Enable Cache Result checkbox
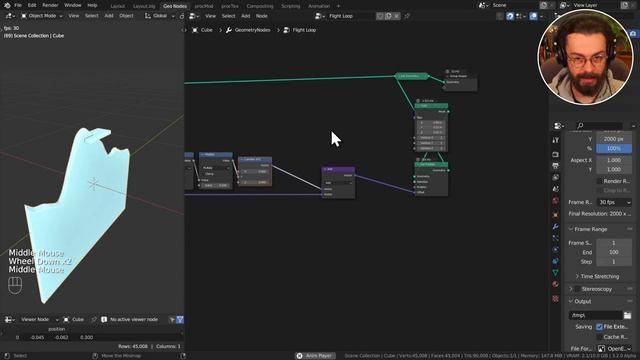Screen dimensions: 640x360 tap(599, 337)
